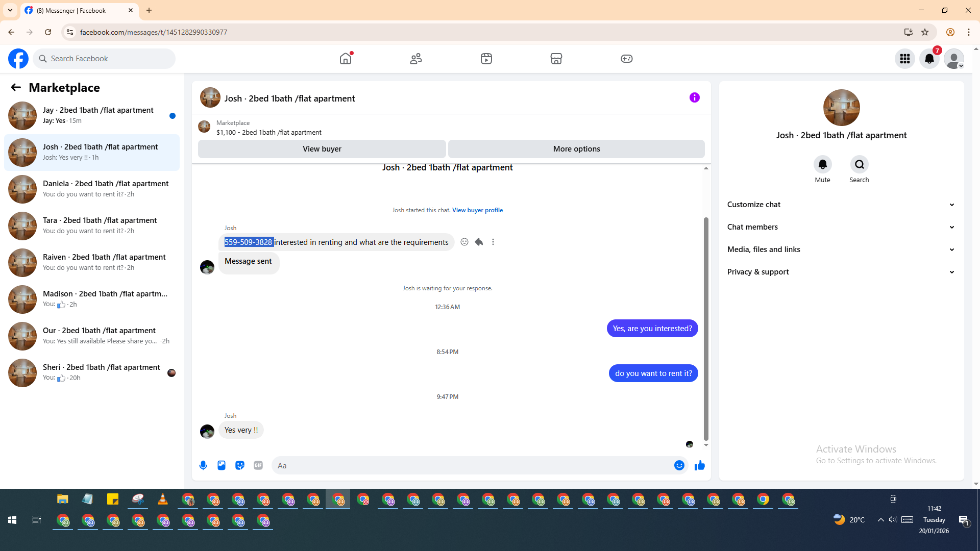Show hidden system tray icons
Screen dimensions: 980x551
(880, 520)
